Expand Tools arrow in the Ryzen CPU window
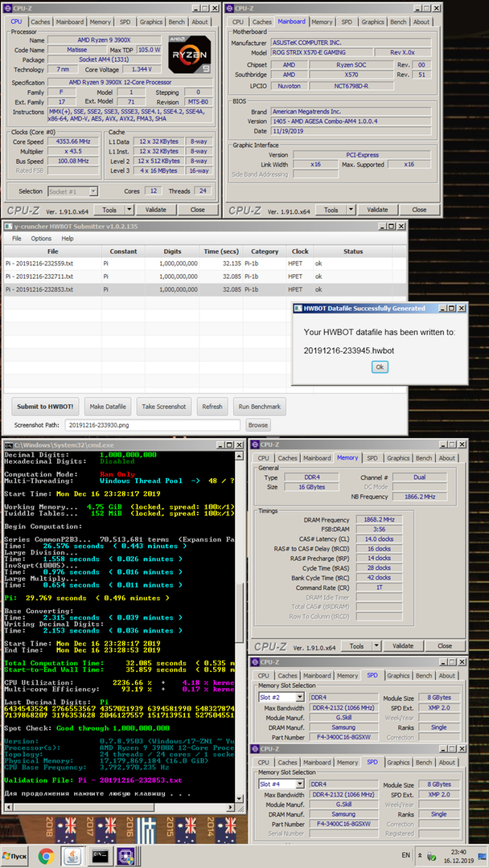This screenshot has height=868, width=489. [129, 210]
